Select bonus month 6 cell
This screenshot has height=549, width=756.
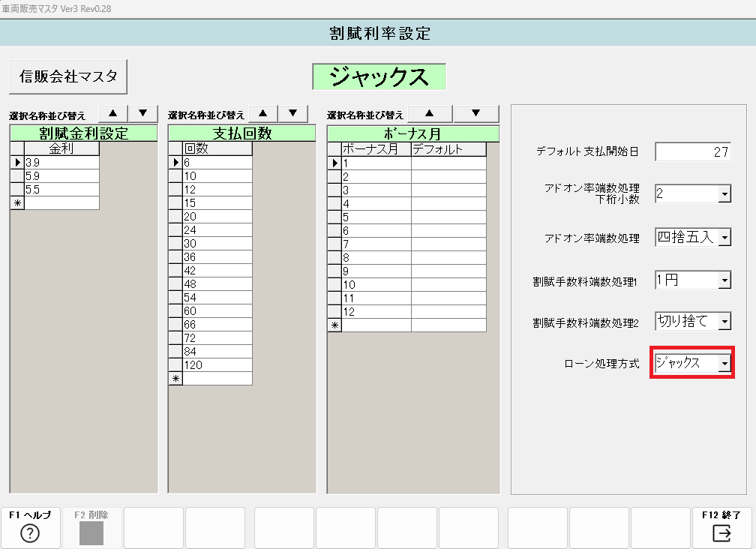(376, 231)
